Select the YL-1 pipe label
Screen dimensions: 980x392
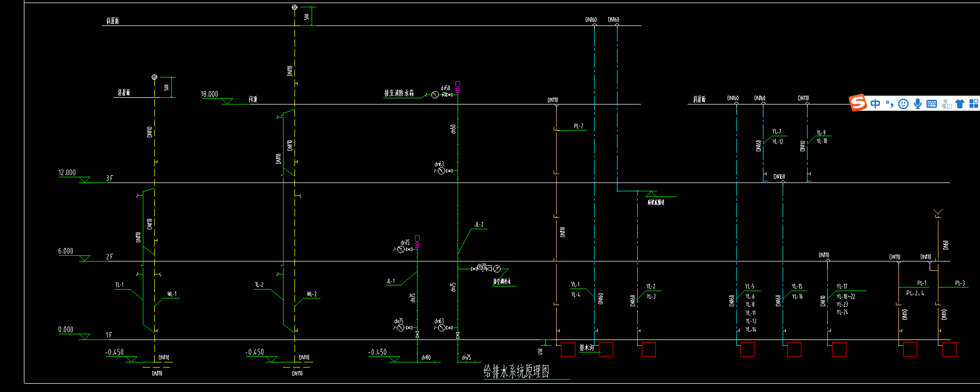point(575,285)
